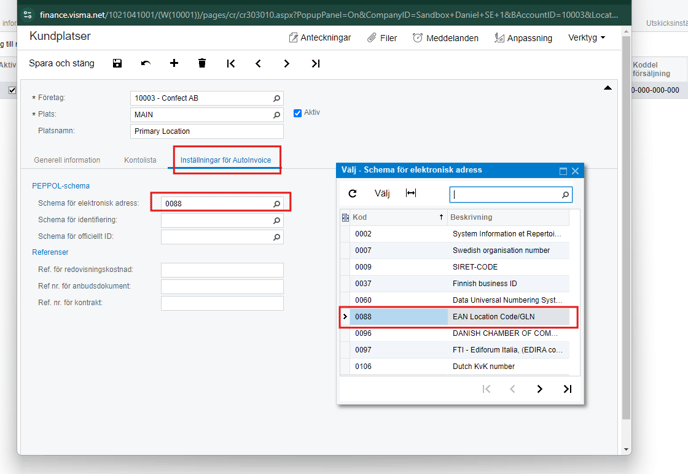Close the schema lookup popup

point(575,171)
